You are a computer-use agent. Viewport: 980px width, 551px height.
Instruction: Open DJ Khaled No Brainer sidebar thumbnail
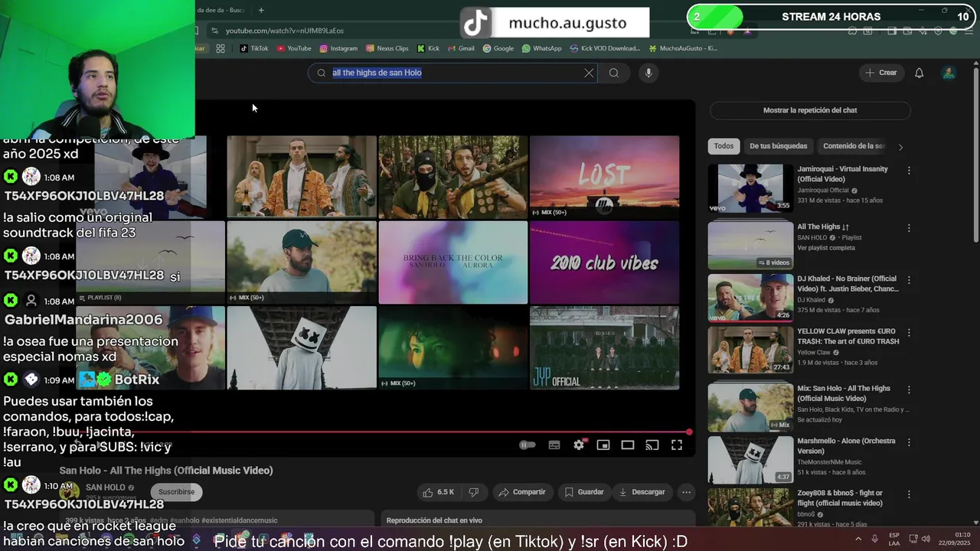click(750, 298)
